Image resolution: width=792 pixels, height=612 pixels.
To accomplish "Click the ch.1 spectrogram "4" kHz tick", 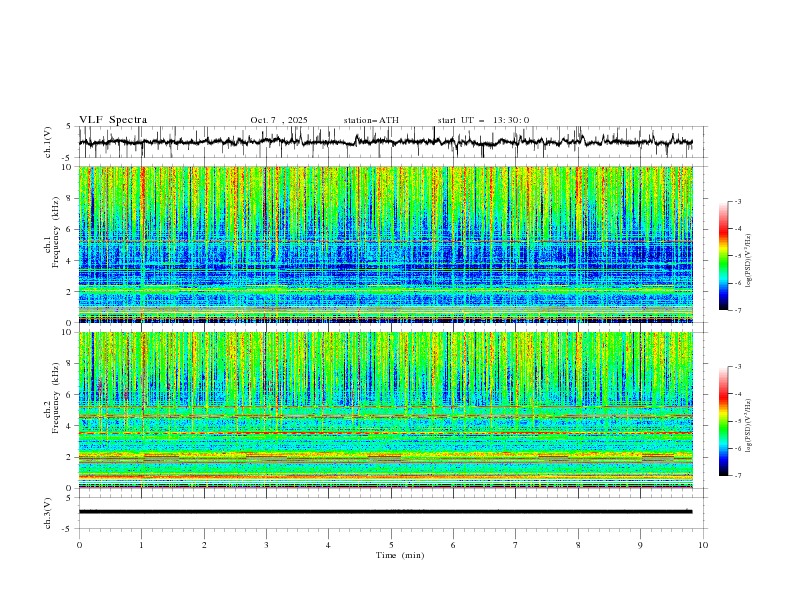I will point(70,261).
